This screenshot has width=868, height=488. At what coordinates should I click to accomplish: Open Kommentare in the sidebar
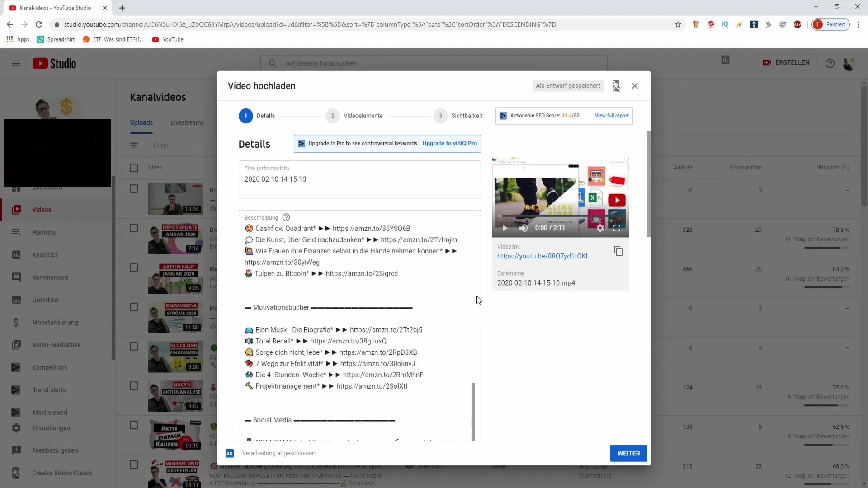point(50,277)
